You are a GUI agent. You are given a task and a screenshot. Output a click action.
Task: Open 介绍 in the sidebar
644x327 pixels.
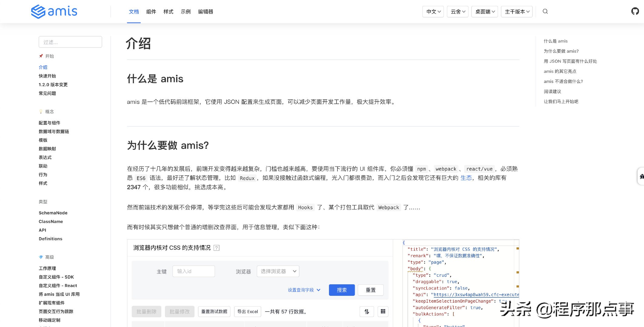tap(43, 67)
